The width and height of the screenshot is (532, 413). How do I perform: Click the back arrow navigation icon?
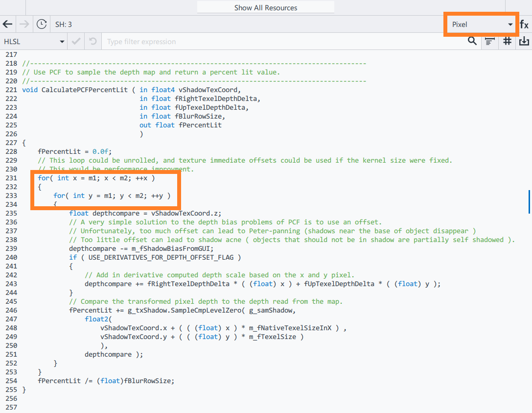[7, 24]
